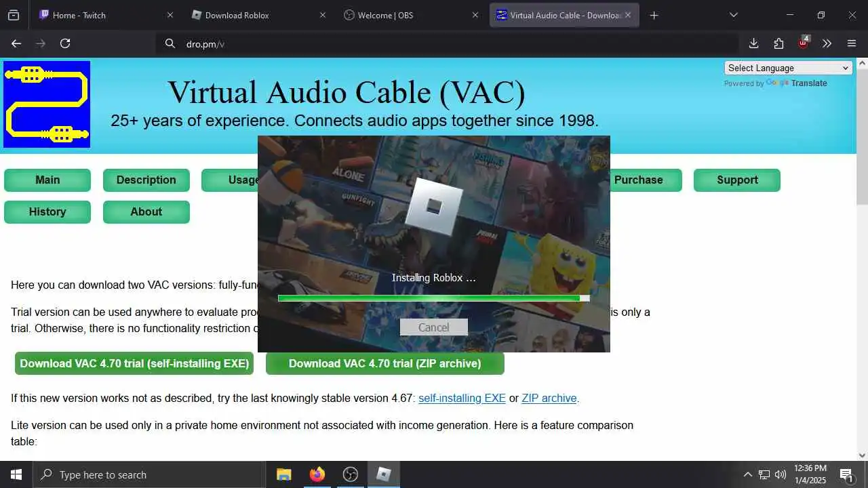Click the uBlock Origin extension icon
The height and width of the screenshot is (488, 868).
click(x=803, y=43)
